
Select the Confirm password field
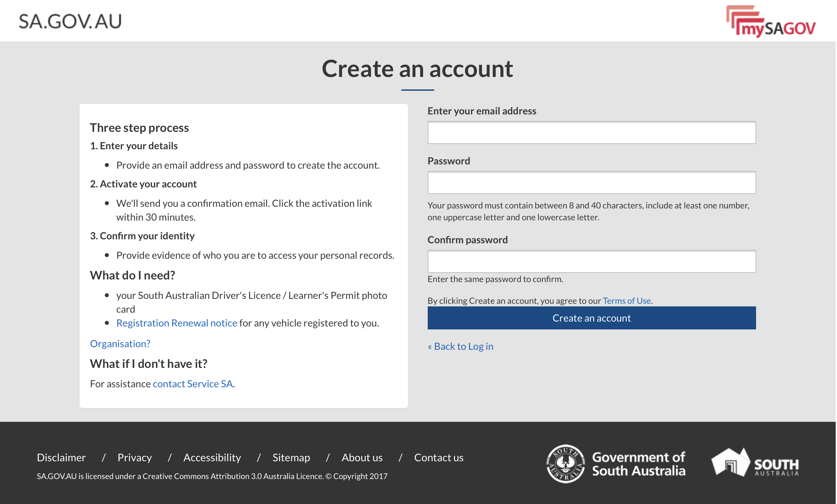click(x=592, y=262)
